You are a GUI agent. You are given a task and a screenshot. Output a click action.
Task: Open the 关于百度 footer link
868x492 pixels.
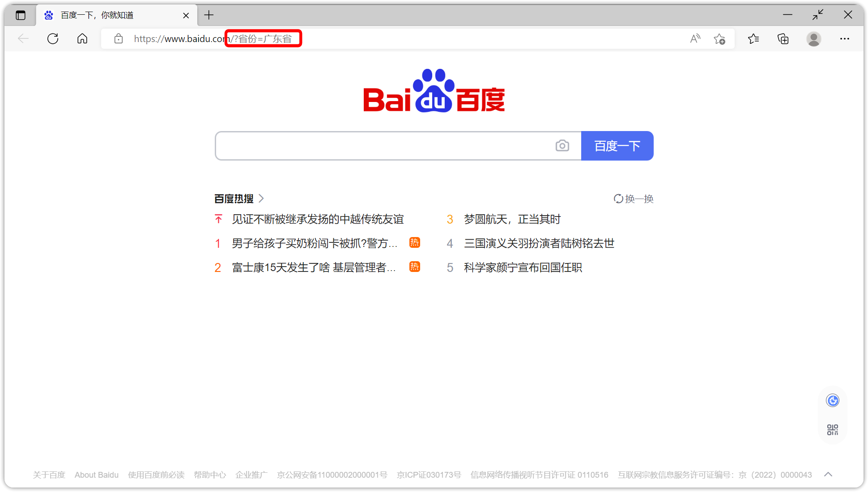pyautogui.click(x=49, y=475)
